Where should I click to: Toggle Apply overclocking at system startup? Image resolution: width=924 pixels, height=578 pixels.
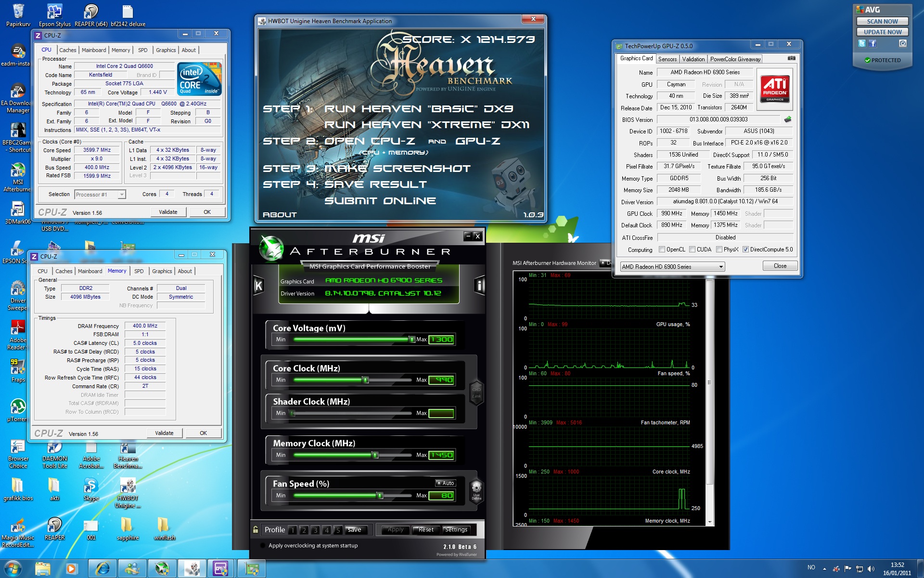click(x=262, y=546)
